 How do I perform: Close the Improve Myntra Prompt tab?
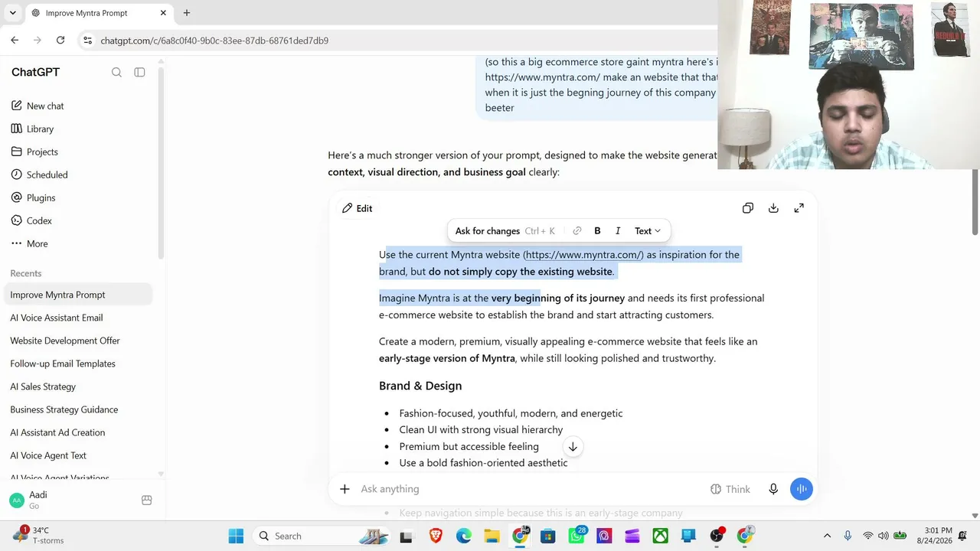(x=163, y=13)
